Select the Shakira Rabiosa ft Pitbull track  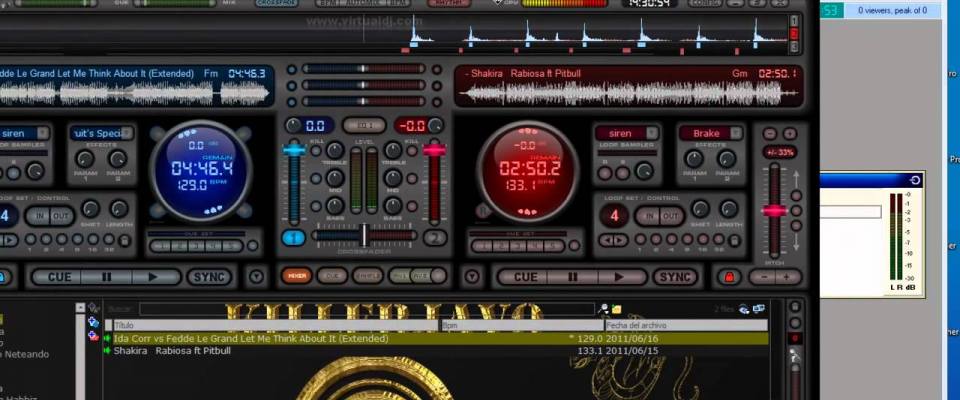[435, 351]
